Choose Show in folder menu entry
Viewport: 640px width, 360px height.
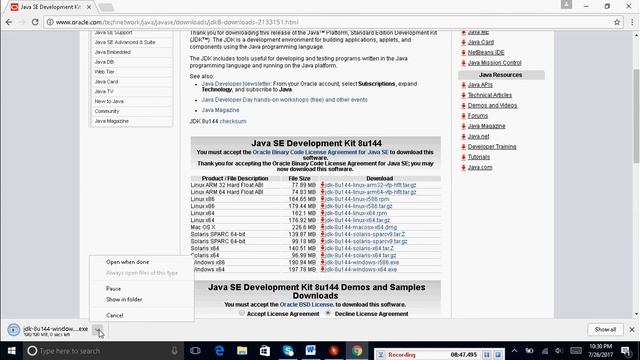pos(124,299)
